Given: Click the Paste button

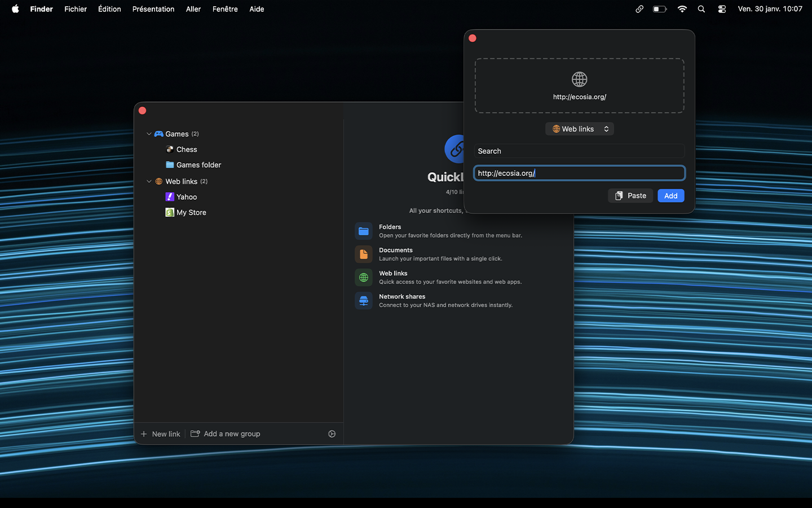Looking at the screenshot, I should [x=630, y=196].
